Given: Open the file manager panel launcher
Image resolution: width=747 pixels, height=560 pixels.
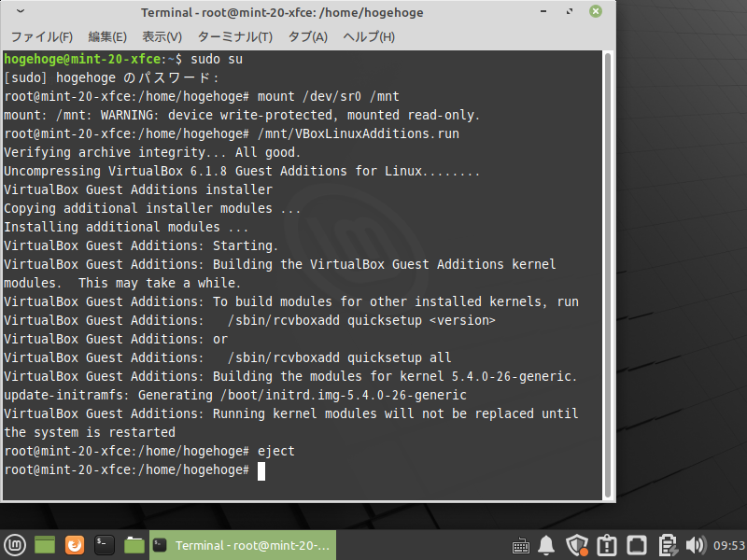Looking at the screenshot, I should pyautogui.click(x=134, y=545).
